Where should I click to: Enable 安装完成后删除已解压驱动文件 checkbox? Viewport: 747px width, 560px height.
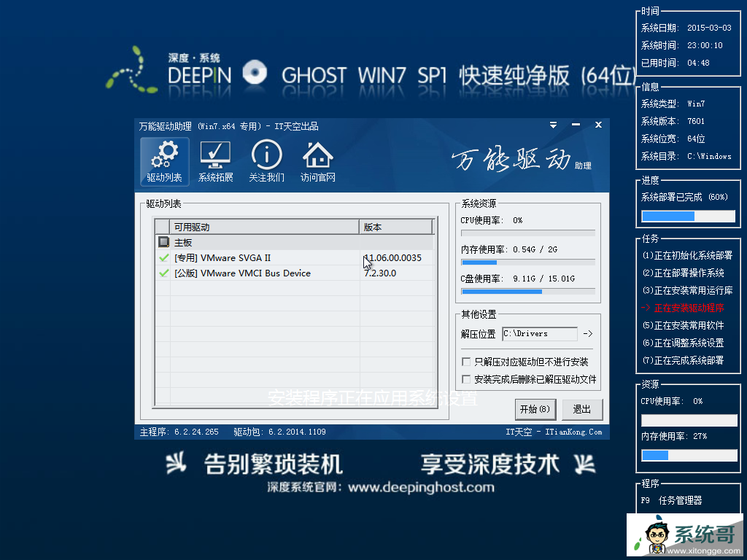coord(466,379)
